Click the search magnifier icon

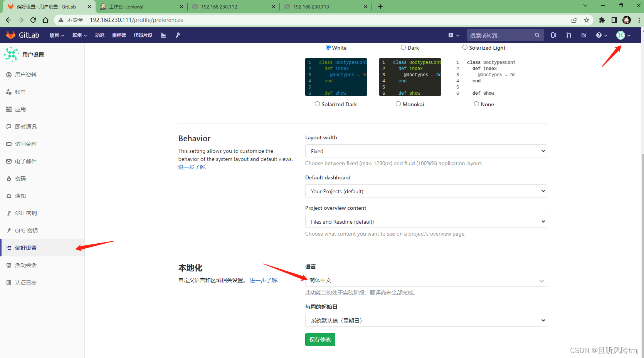(x=537, y=35)
